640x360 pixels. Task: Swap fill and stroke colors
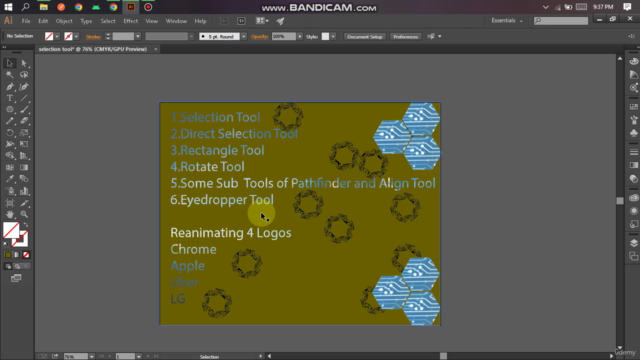pos(26,225)
